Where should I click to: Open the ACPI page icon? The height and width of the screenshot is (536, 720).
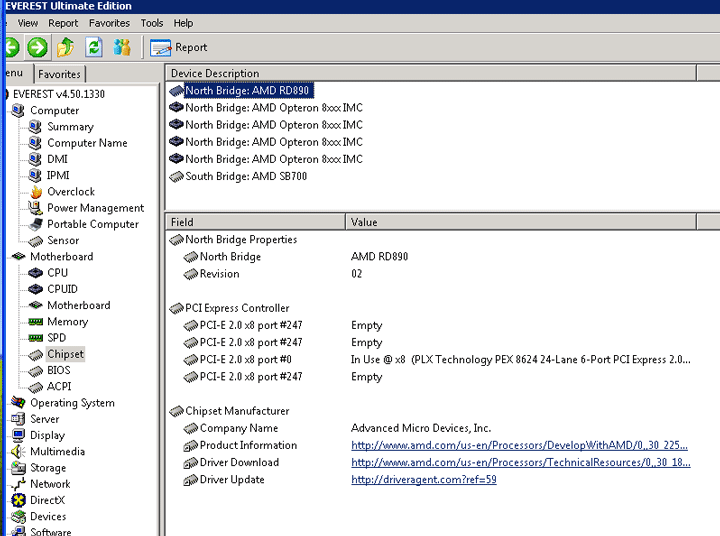[35, 387]
